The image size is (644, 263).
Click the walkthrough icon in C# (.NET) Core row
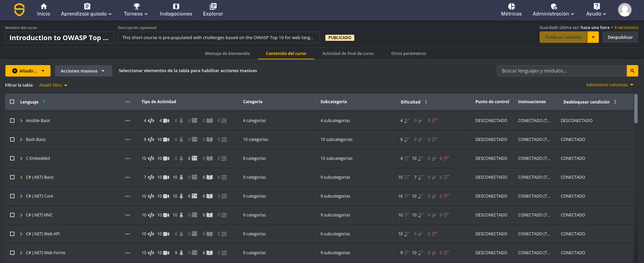coord(194,196)
